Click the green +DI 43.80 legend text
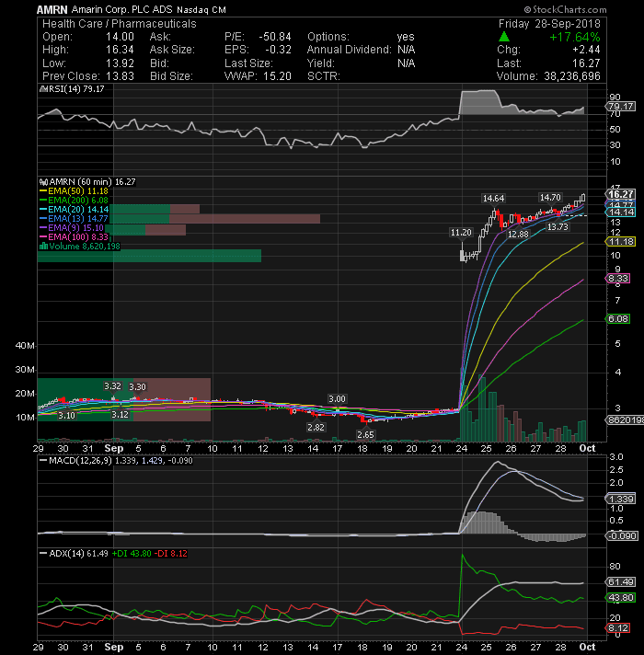Image resolution: width=644 pixels, height=655 pixels. pos(132,554)
